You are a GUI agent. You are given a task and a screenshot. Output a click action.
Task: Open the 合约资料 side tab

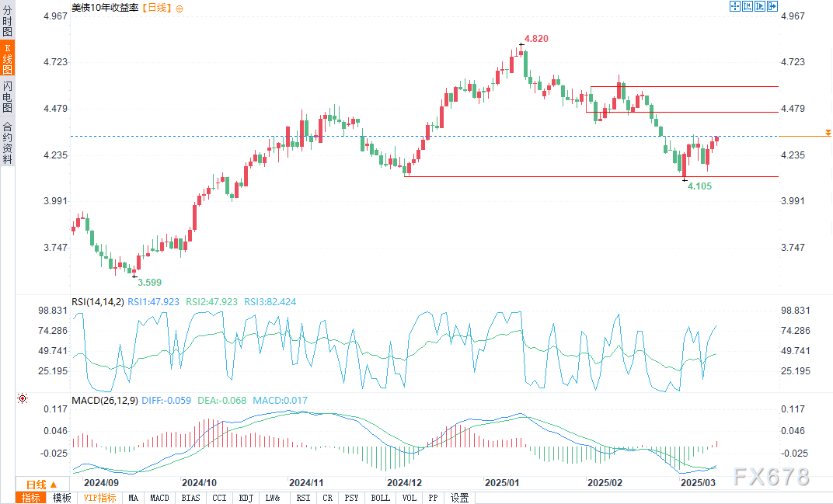tap(7, 142)
